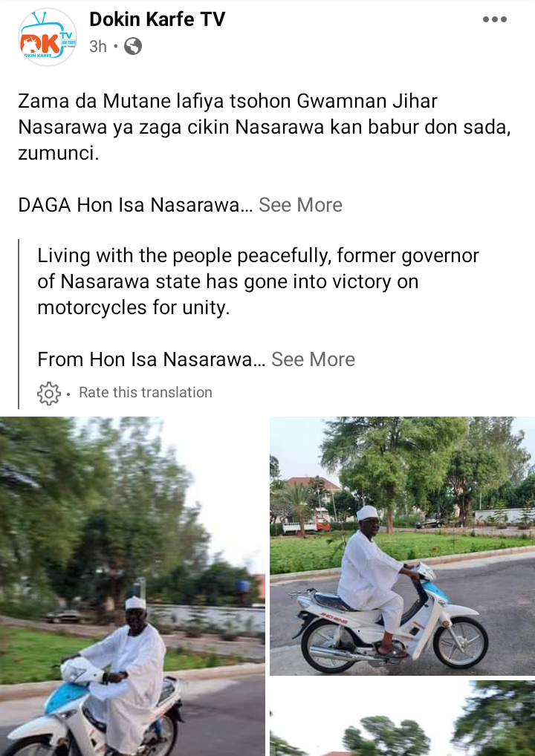Expand translated text with See More
535x756 pixels.
click(x=313, y=359)
